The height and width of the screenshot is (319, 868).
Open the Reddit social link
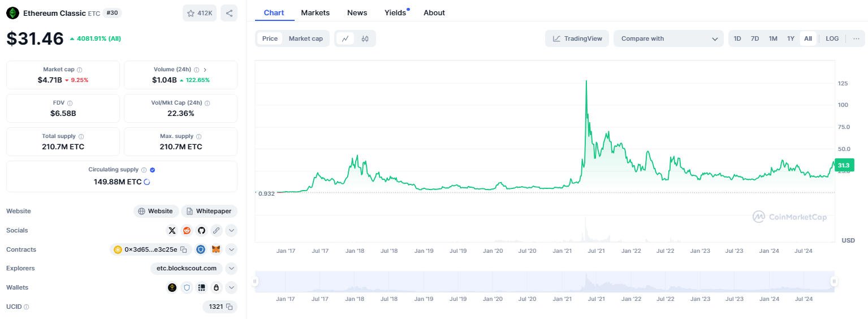[x=187, y=230]
